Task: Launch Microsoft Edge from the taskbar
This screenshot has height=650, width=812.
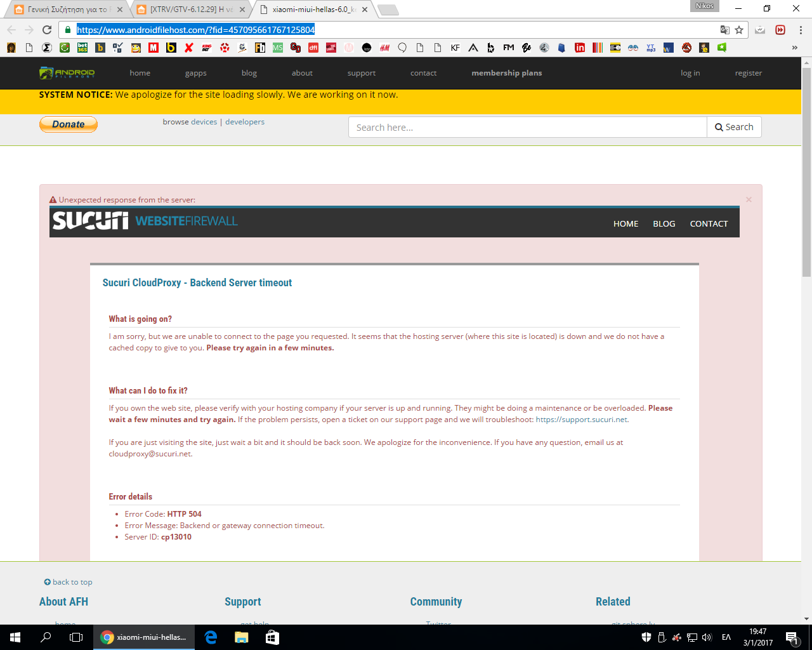Action: coord(211,637)
